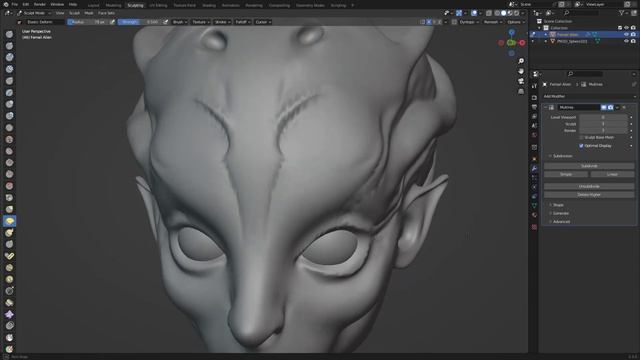Toggle X axis symmetry button
Screen dimensions: 640x360
tap(429, 22)
